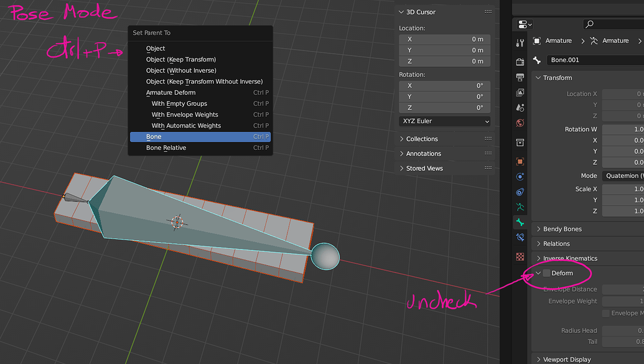Collapse the Transform panel

[x=538, y=78]
